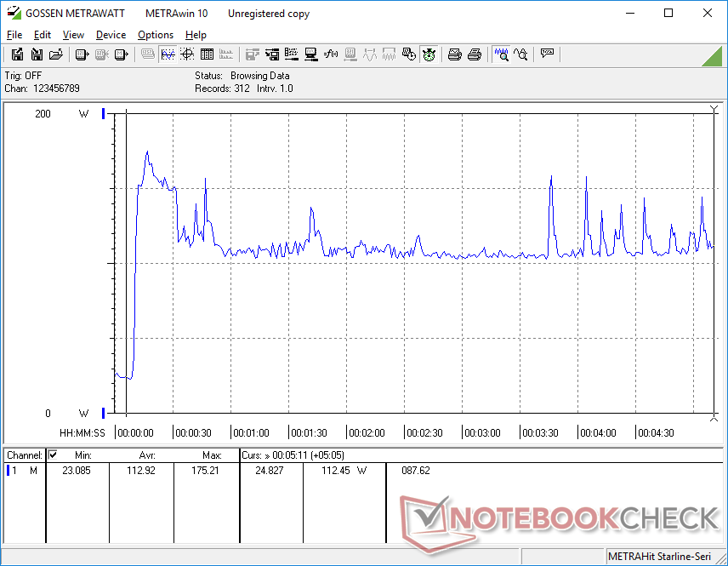Click the bottom blue Y-axis scale marker

tap(104, 413)
